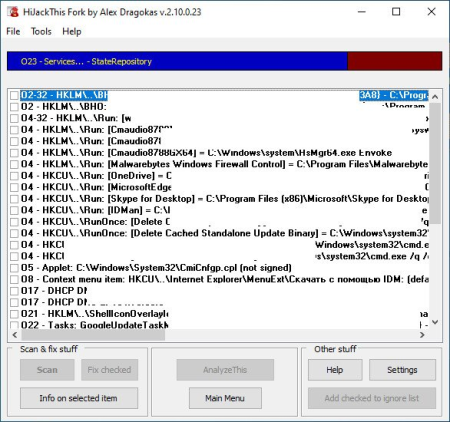This screenshot has height=422, width=450.
Task: Click scroll down arrow of results list
Action: (435, 322)
